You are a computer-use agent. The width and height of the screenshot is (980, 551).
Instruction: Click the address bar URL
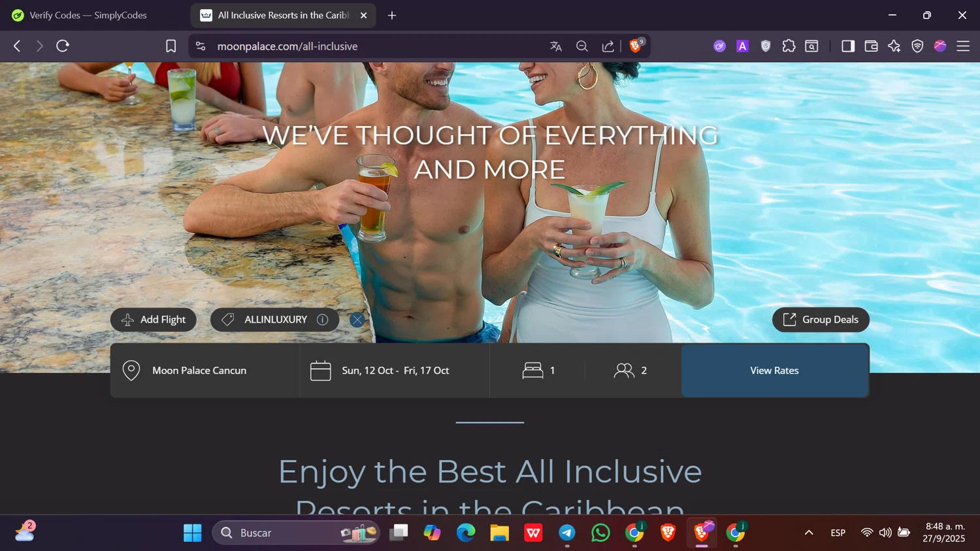(x=287, y=46)
